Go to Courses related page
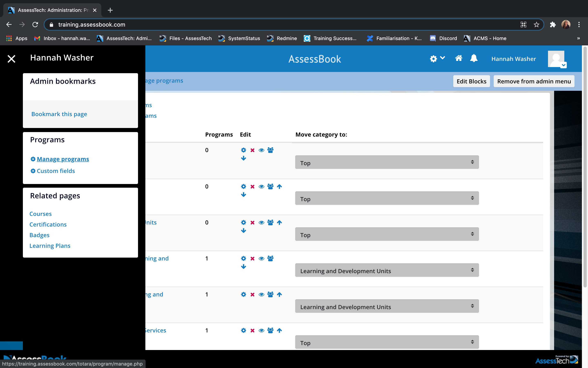The image size is (588, 368). (40, 214)
